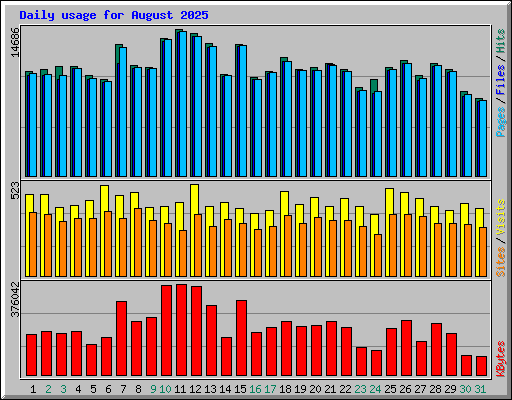Click the 'Pages' legend label

click(x=501, y=122)
